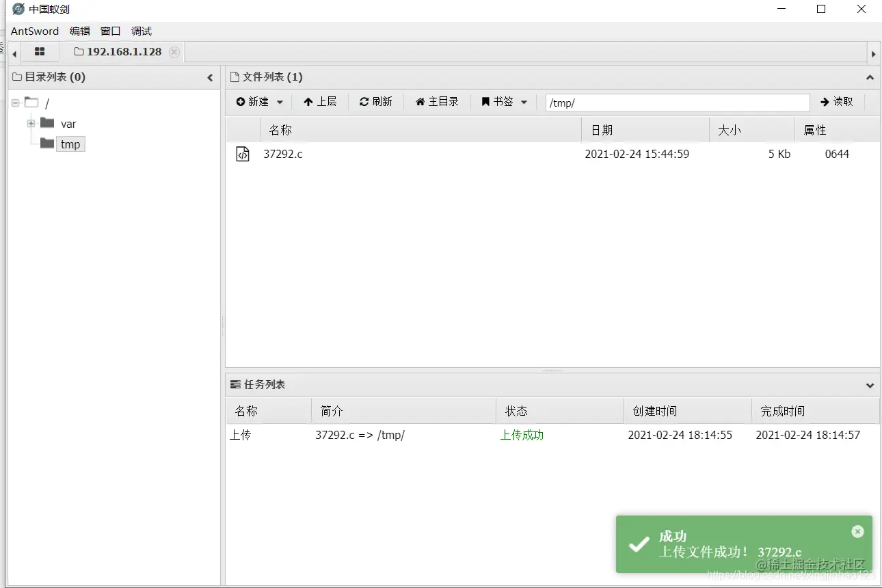Viewport: 882px width, 588px height.
Task: Open the 调试 menu
Action: point(142,31)
